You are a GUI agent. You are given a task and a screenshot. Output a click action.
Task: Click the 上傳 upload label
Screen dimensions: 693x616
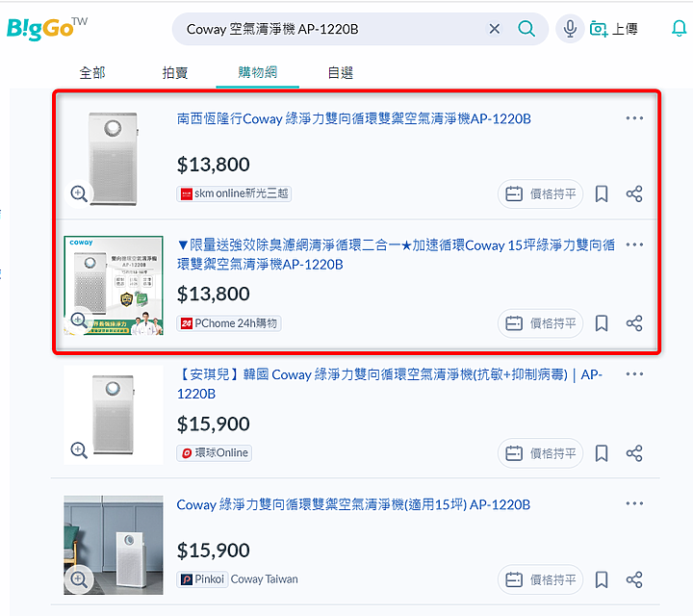[625, 29]
